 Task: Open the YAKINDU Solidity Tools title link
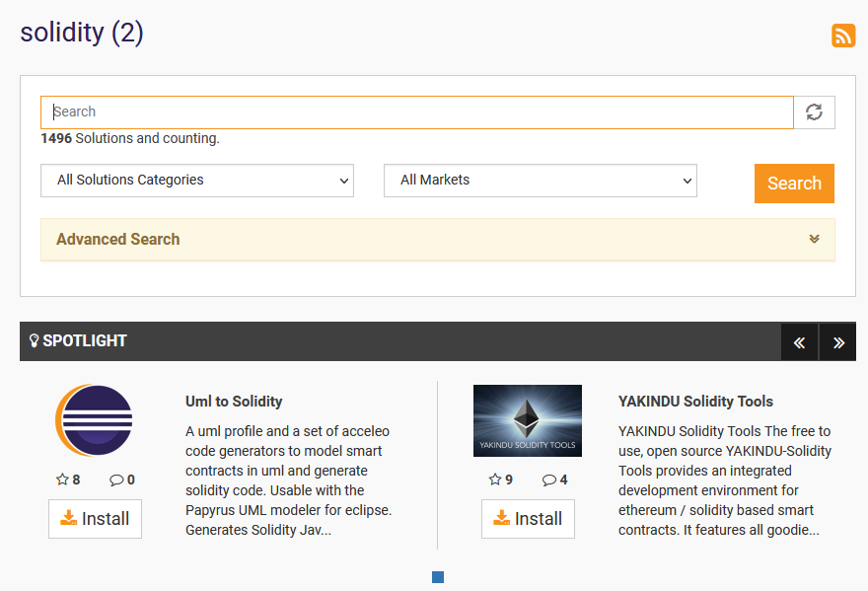(695, 401)
